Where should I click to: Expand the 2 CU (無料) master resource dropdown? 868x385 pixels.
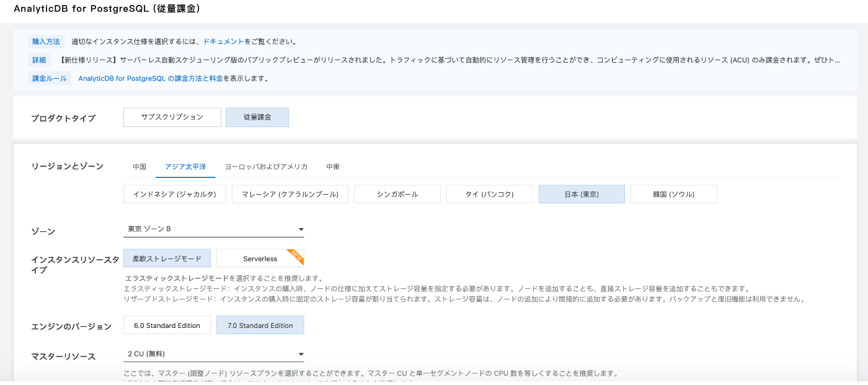(x=213, y=354)
